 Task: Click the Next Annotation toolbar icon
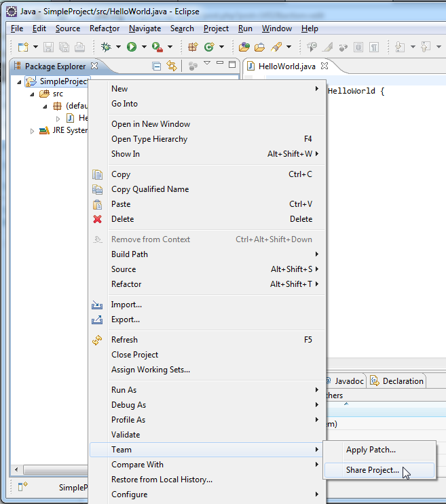click(x=400, y=47)
